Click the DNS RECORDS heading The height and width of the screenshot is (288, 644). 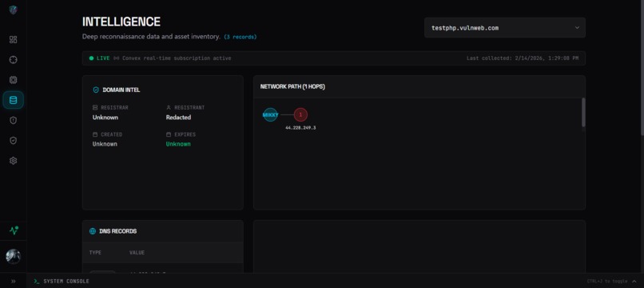(118, 231)
